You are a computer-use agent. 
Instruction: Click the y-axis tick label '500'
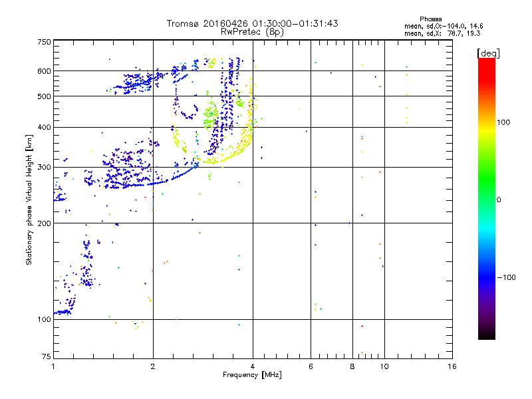[44, 96]
